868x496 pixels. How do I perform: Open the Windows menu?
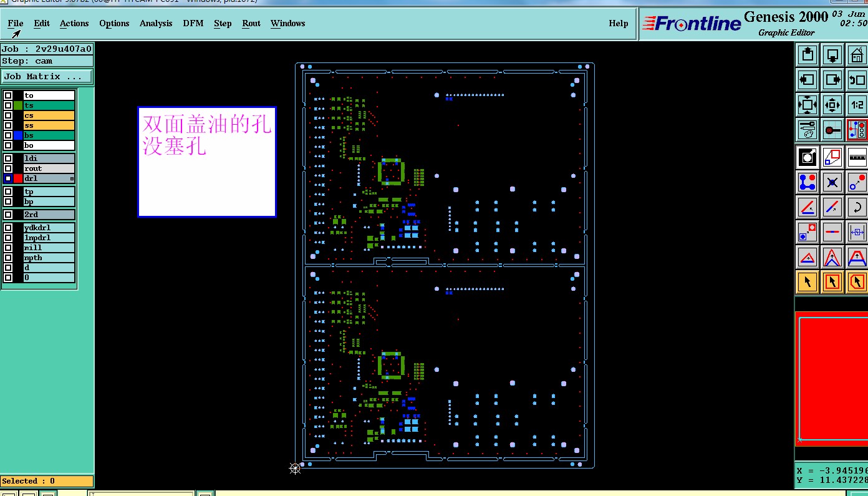click(288, 23)
